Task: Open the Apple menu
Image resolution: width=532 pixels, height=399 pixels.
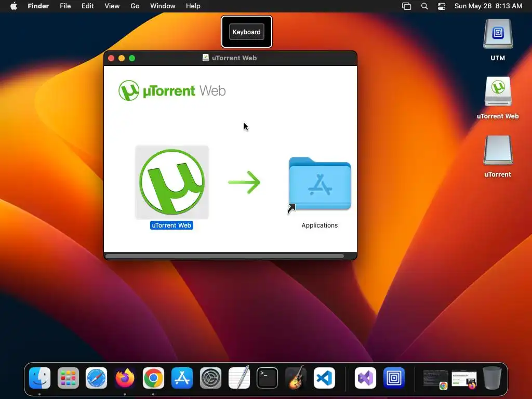Action: (14, 6)
